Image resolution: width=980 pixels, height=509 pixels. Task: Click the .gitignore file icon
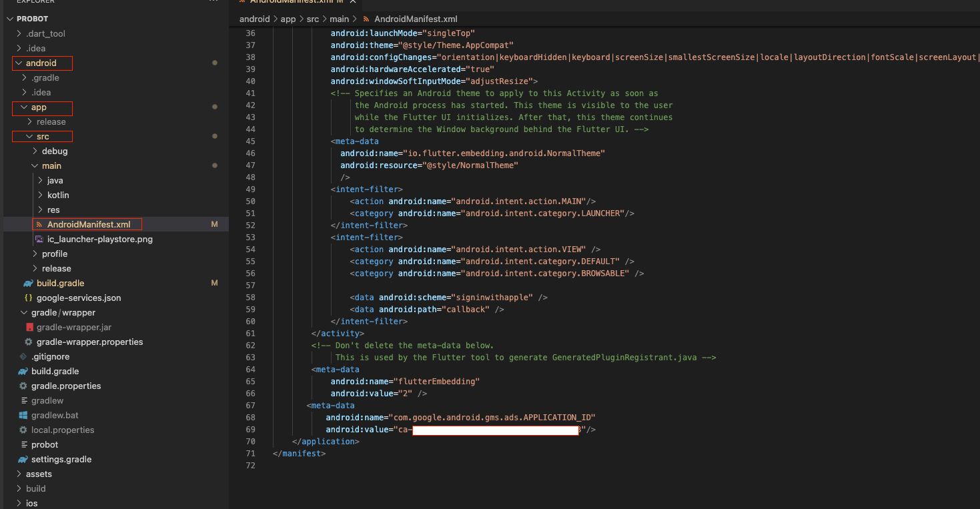pos(23,357)
